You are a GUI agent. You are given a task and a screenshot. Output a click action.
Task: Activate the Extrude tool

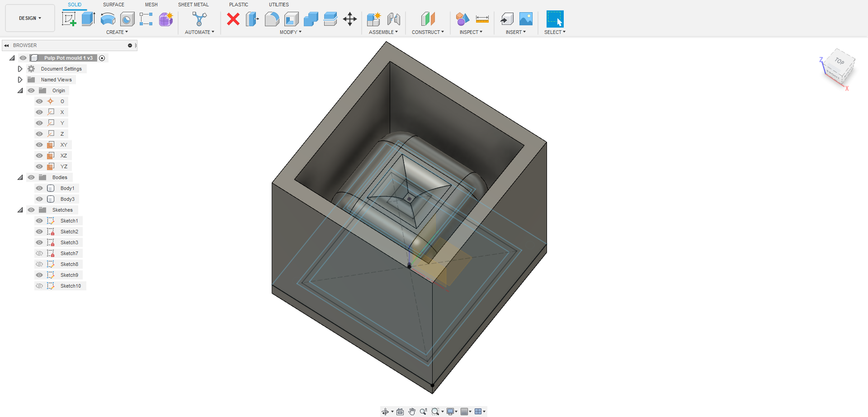pyautogui.click(x=88, y=19)
